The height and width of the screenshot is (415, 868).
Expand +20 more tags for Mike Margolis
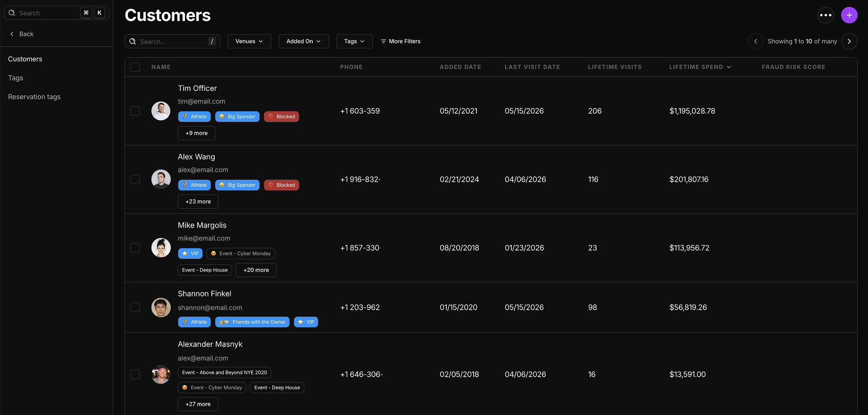(256, 270)
